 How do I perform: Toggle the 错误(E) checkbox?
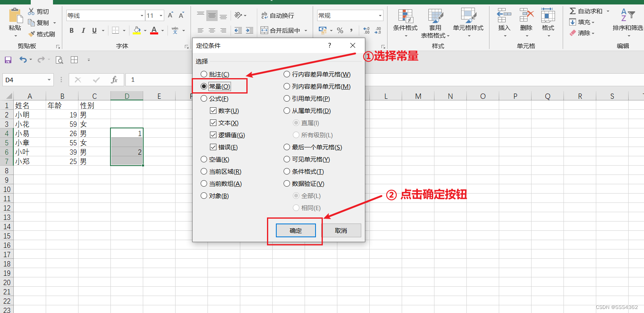(213, 147)
